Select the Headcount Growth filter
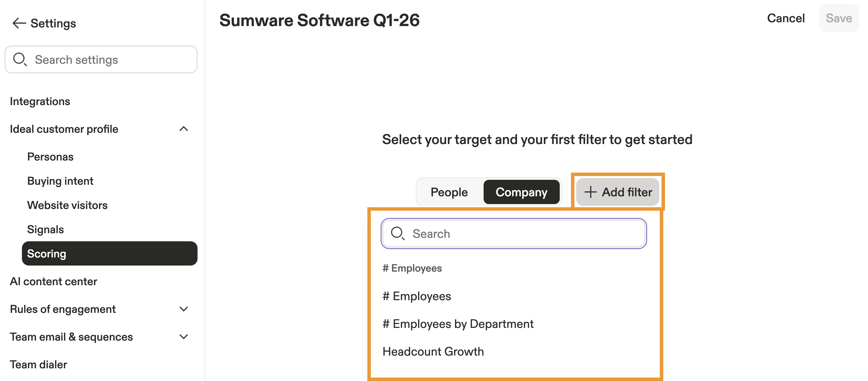This screenshot has height=381, width=868. click(433, 351)
